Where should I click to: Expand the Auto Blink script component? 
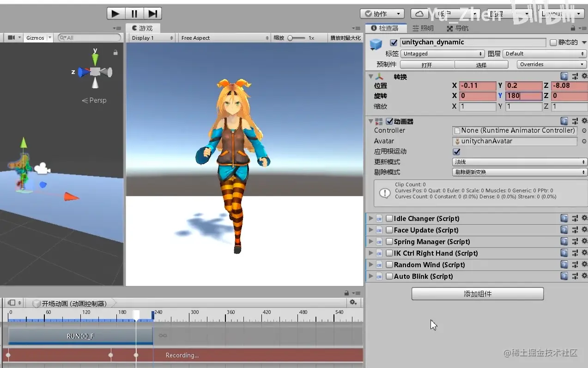pyautogui.click(x=370, y=276)
